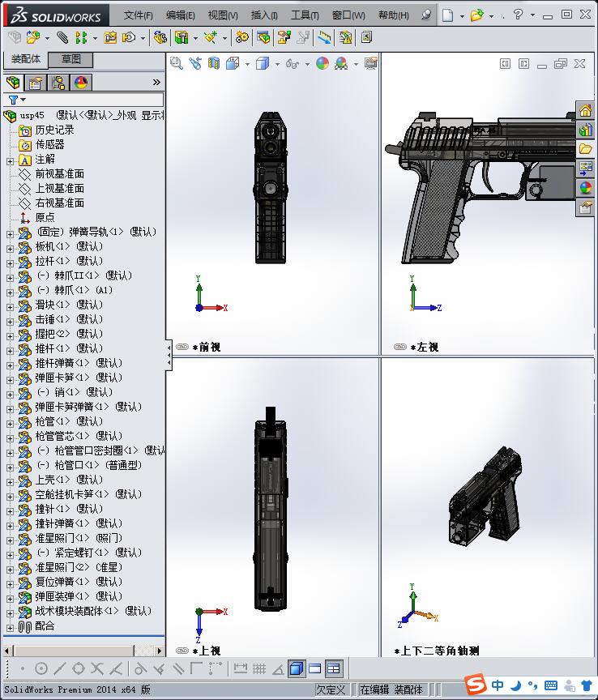
Task: Click the Previous View icon
Action: [x=195, y=63]
